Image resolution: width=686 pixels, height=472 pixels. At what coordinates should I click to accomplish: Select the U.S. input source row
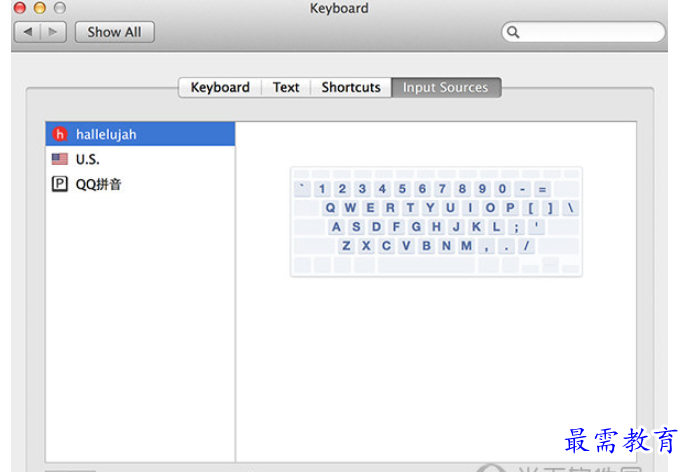pyautogui.click(x=140, y=159)
